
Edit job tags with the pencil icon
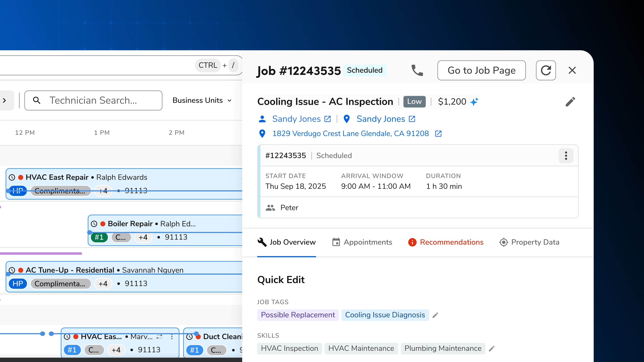[x=435, y=315]
